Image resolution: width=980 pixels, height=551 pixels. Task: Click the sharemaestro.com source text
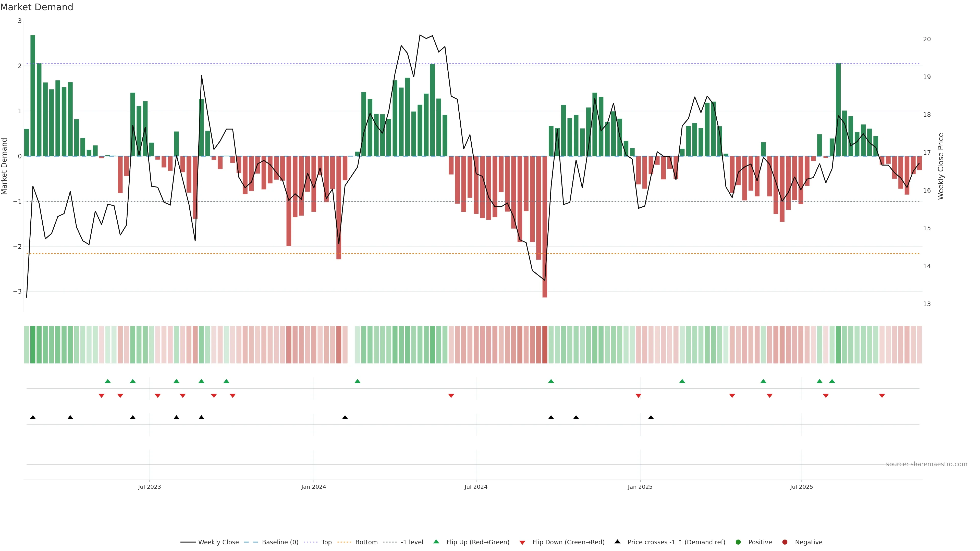click(x=926, y=464)
